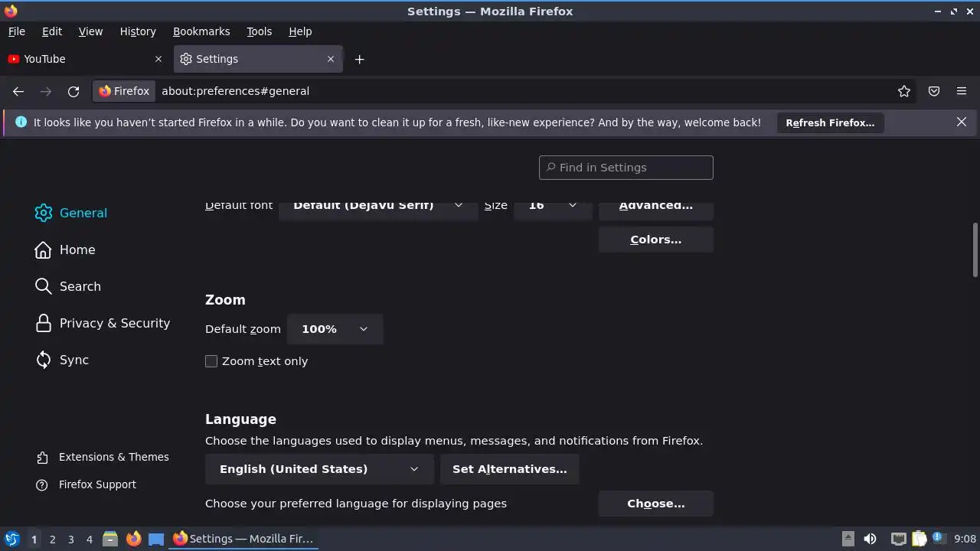Open the Edit menu
This screenshot has height=551, width=980.
(x=52, y=31)
